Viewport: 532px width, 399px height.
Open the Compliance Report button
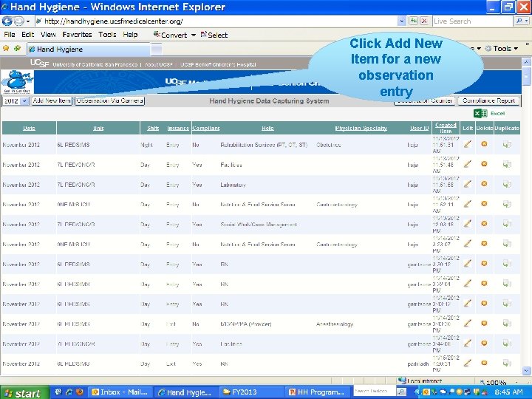point(489,100)
